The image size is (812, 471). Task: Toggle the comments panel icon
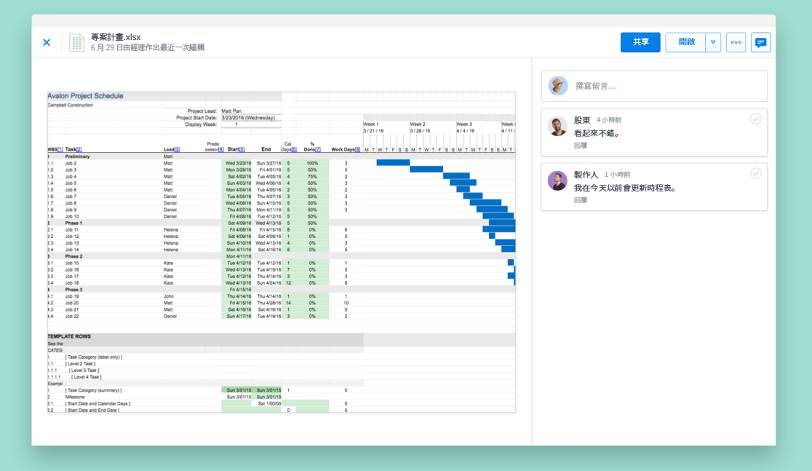coord(761,42)
